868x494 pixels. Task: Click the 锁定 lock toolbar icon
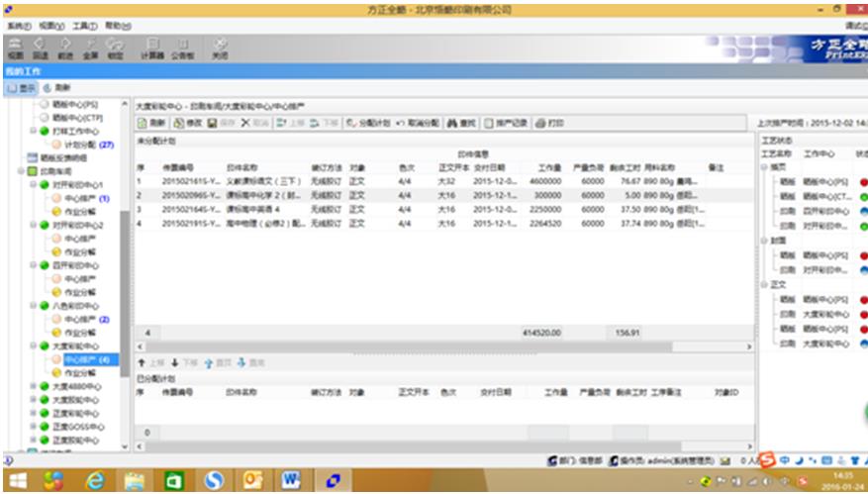[x=115, y=49]
